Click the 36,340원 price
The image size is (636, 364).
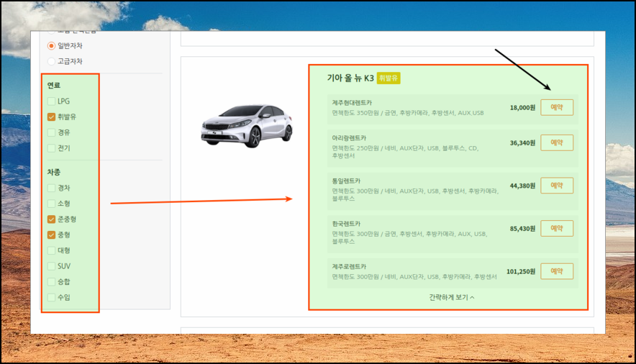pos(522,143)
